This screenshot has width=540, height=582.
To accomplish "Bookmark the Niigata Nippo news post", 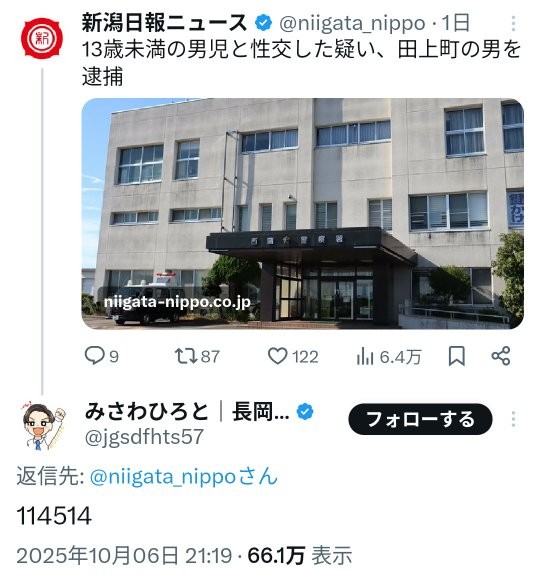I will pyautogui.click(x=456, y=357).
